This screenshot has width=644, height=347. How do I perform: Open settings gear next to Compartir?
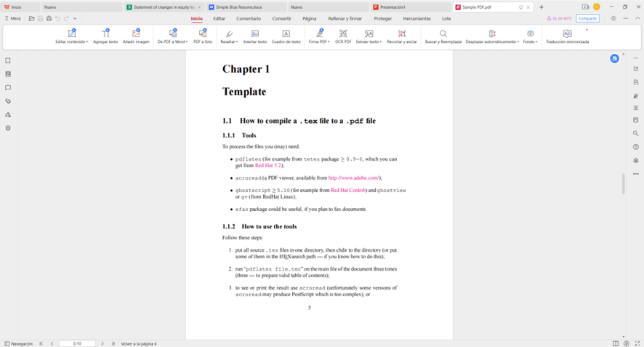[613, 18]
